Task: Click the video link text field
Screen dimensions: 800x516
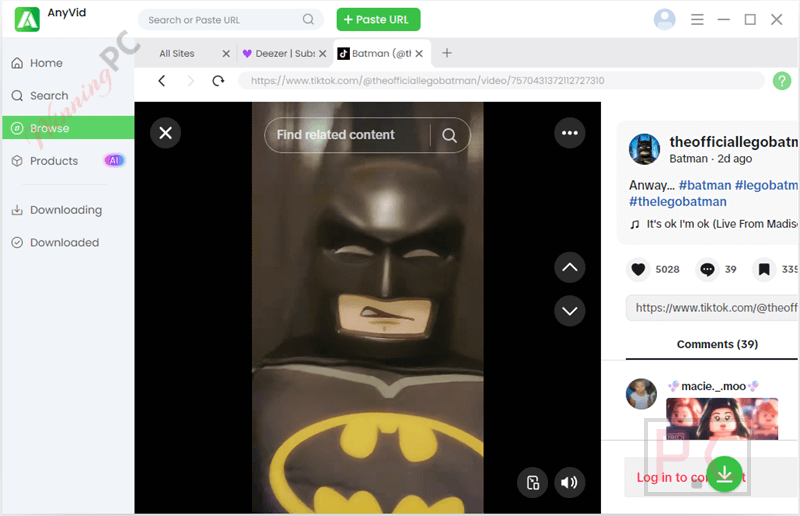Action: pos(712,308)
